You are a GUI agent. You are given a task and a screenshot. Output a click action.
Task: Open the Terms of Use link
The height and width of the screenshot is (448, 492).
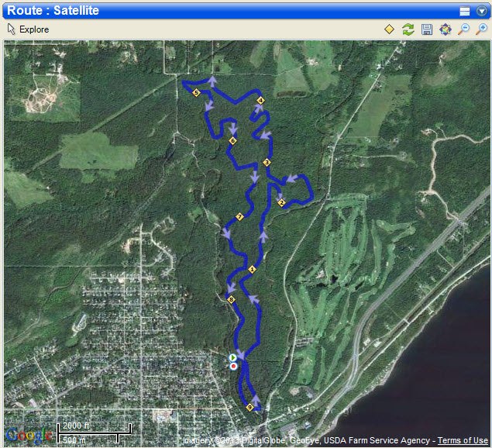click(463, 440)
